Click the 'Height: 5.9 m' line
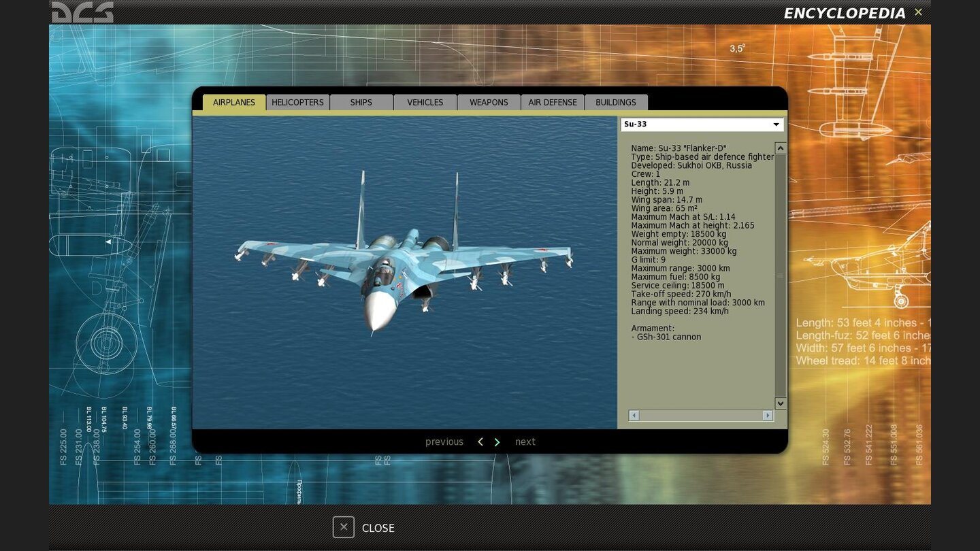 click(657, 191)
